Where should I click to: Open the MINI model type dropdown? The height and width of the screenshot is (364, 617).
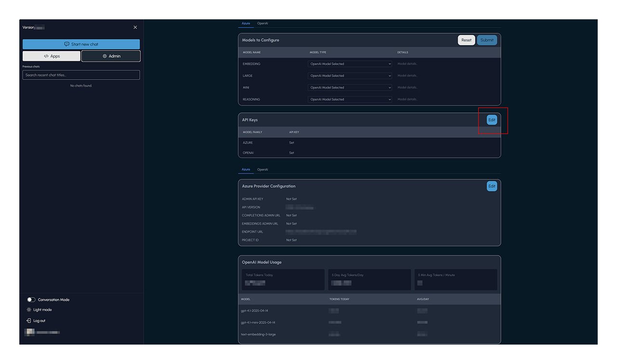point(350,88)
